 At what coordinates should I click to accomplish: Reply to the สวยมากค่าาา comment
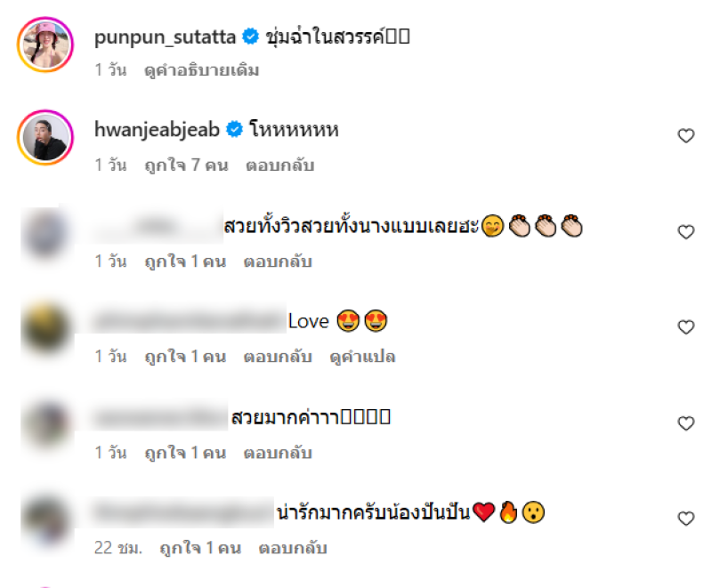[x=278, y=453]
